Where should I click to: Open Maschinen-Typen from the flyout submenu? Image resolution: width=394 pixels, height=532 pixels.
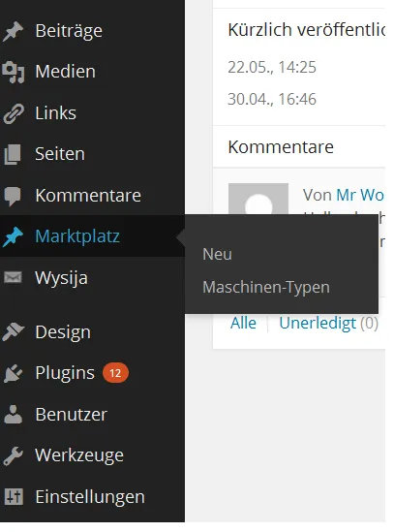pos(266,288)
